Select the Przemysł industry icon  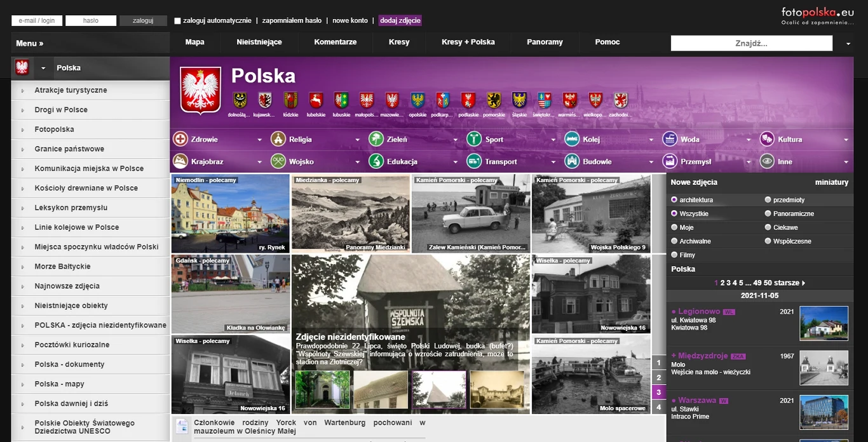[x=668, y=161]
